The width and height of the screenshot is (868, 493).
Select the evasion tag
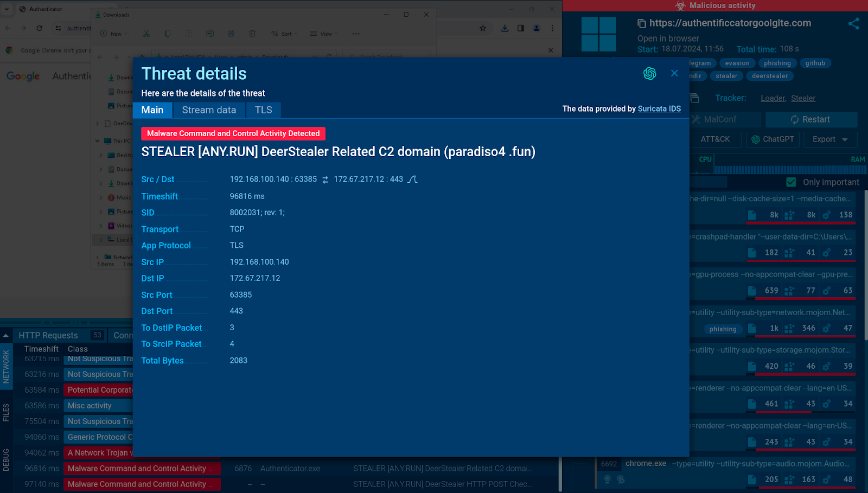[737, 63]
